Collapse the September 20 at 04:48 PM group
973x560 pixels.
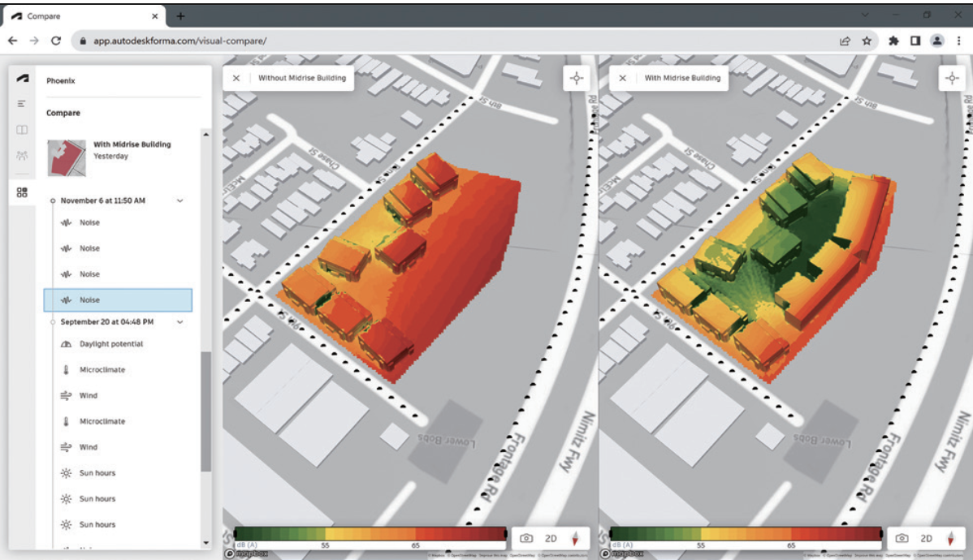180,322
